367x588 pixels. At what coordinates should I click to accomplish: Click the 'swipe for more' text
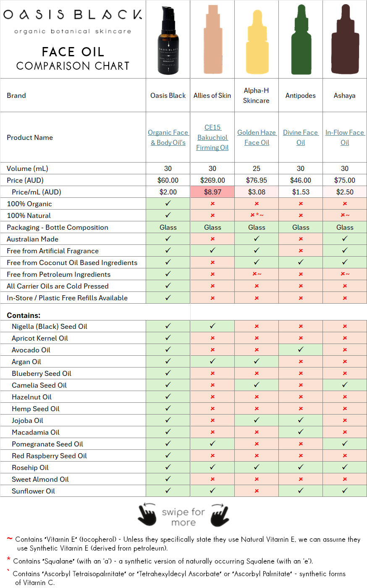click(x=183, y=517)
